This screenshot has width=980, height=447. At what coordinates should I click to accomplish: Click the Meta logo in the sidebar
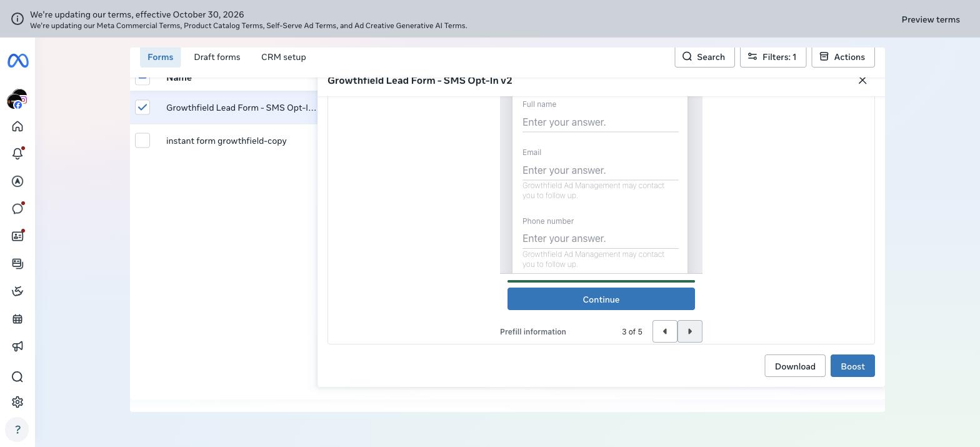click(17, 61)
